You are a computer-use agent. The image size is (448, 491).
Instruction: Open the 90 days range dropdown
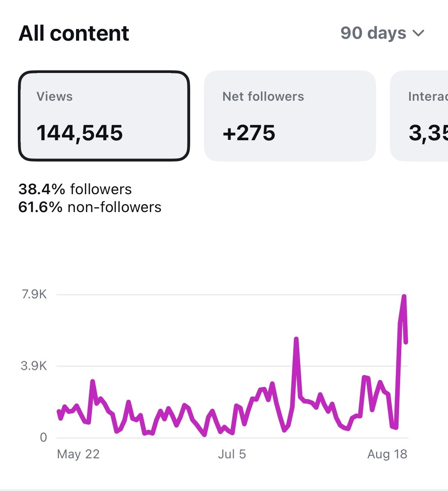pos(382,33)
